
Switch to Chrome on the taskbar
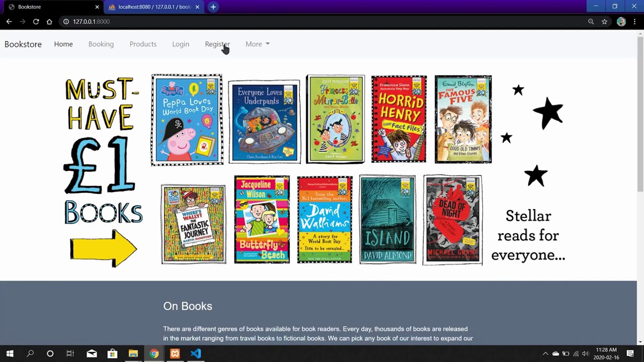point(154,353)
